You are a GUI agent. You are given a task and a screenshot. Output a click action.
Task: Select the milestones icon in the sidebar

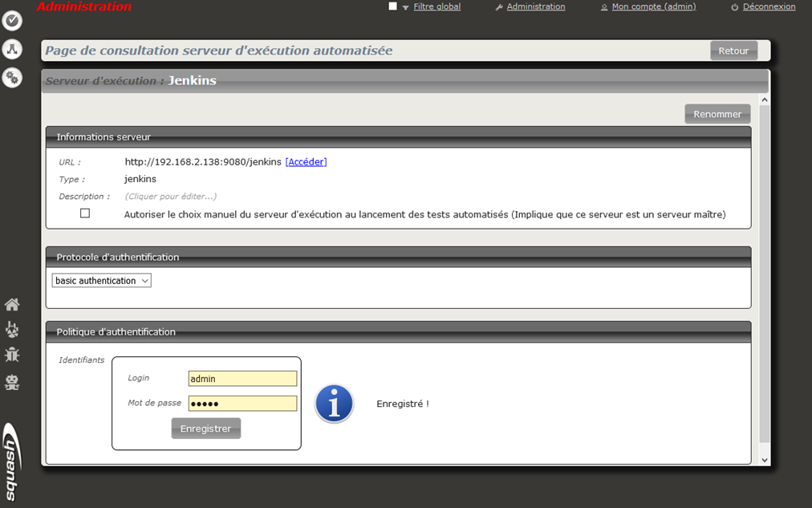(12, 329)
